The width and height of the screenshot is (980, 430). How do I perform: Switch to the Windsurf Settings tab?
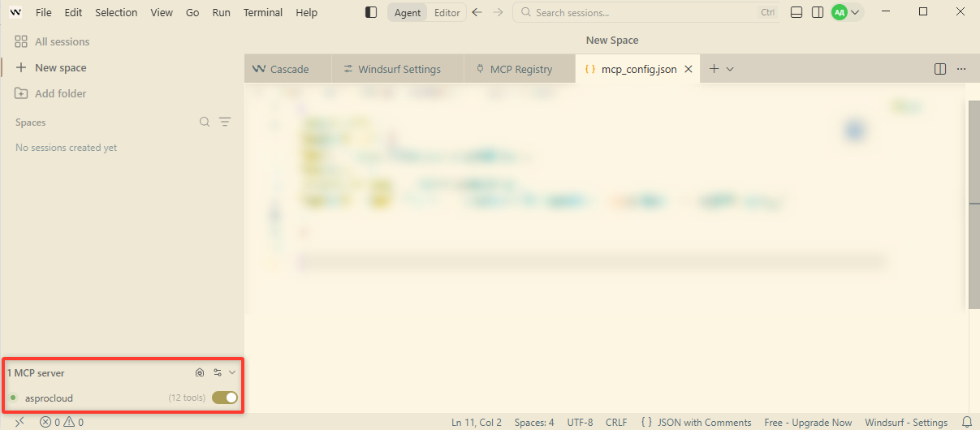(x=398, y=69)
